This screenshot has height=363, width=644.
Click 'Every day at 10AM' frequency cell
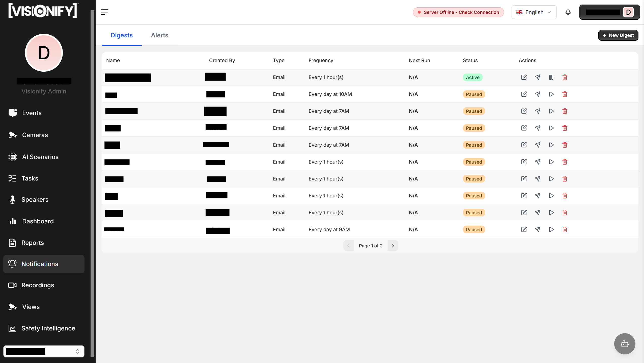pyautogui.click(x=330, y=94)
